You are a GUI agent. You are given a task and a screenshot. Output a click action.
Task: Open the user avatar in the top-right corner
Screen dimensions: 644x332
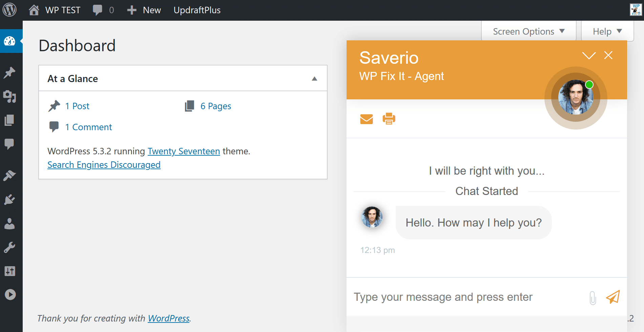point(636,10)
